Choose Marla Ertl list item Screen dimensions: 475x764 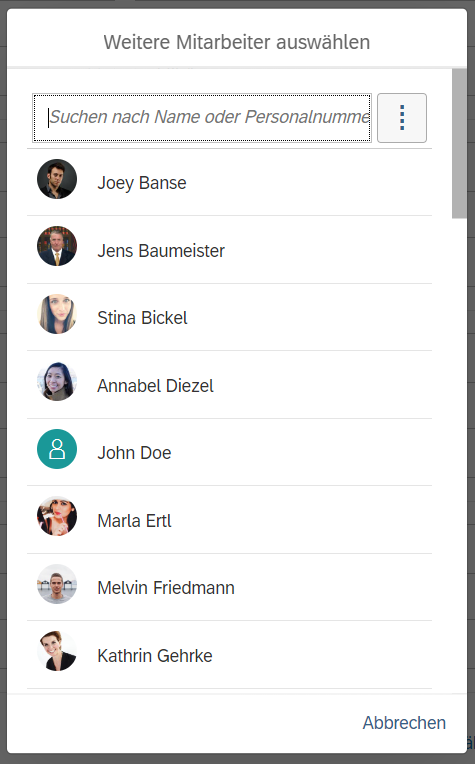(x=229, y=519)
